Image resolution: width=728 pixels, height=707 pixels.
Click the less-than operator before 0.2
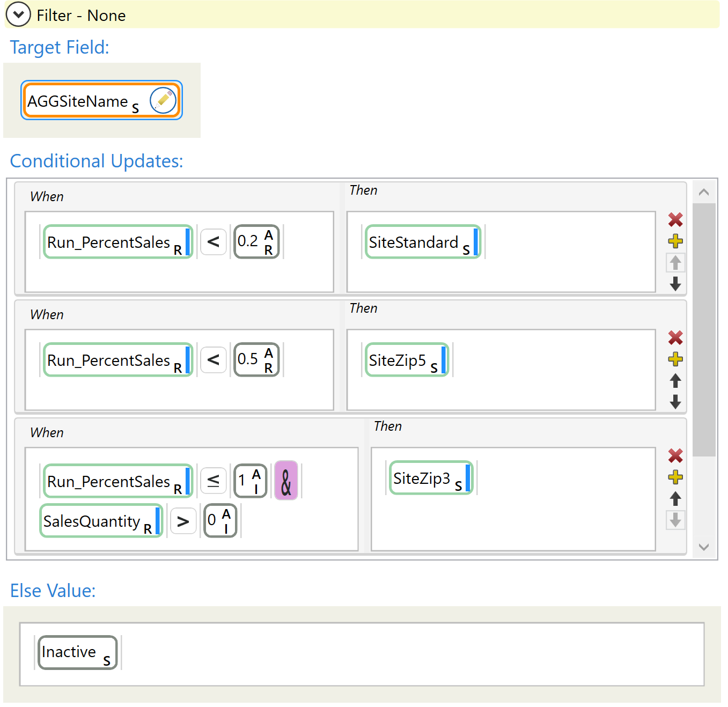213,241
